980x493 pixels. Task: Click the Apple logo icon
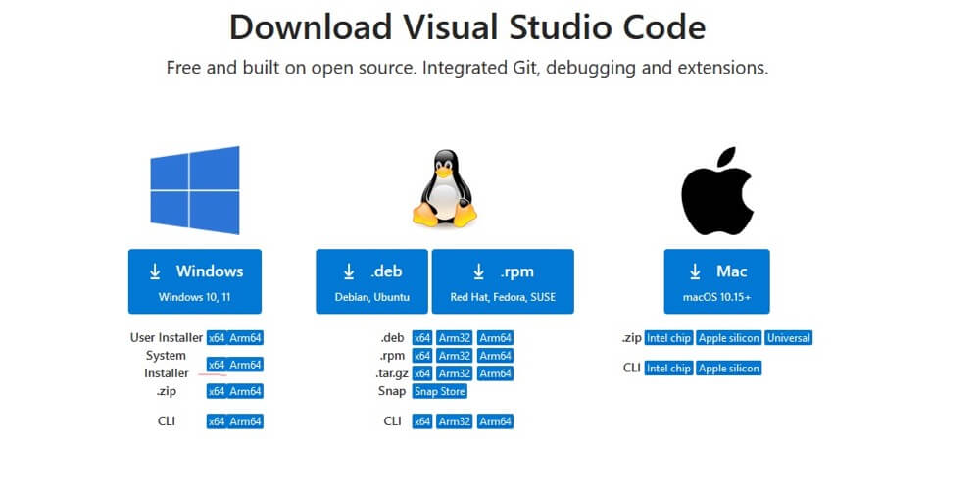pos(716,190)
